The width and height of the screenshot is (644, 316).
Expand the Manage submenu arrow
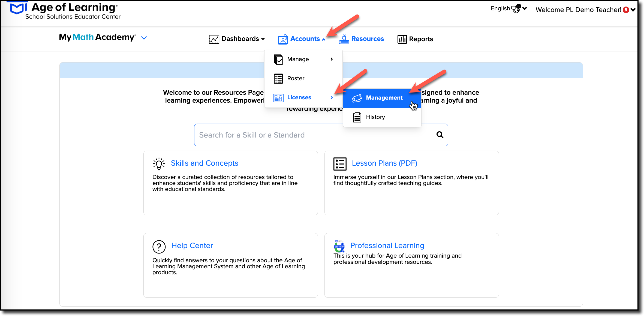click(x=332, y=59)
